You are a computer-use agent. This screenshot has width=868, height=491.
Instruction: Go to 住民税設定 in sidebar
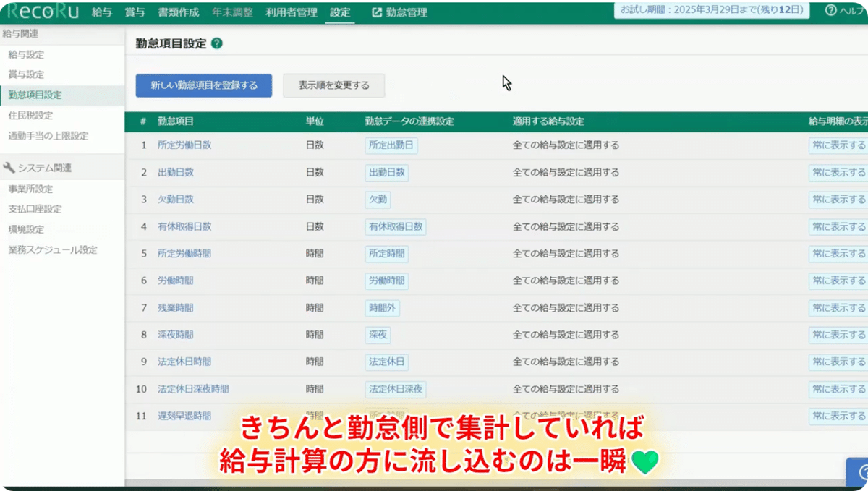(30, 115)
